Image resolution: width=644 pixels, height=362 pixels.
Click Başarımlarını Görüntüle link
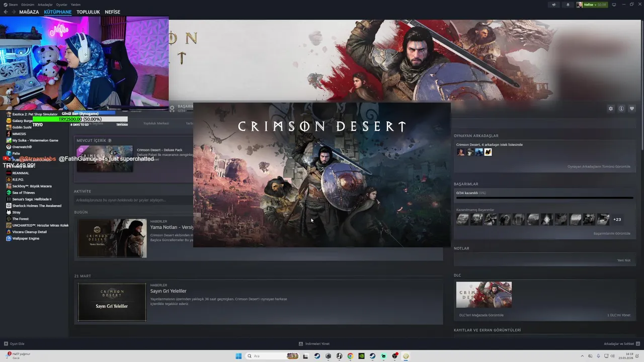coord(612,233)
